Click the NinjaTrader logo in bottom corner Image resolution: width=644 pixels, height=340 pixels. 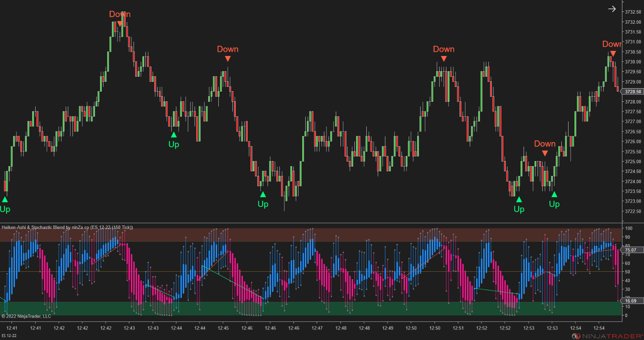[606, 336]
